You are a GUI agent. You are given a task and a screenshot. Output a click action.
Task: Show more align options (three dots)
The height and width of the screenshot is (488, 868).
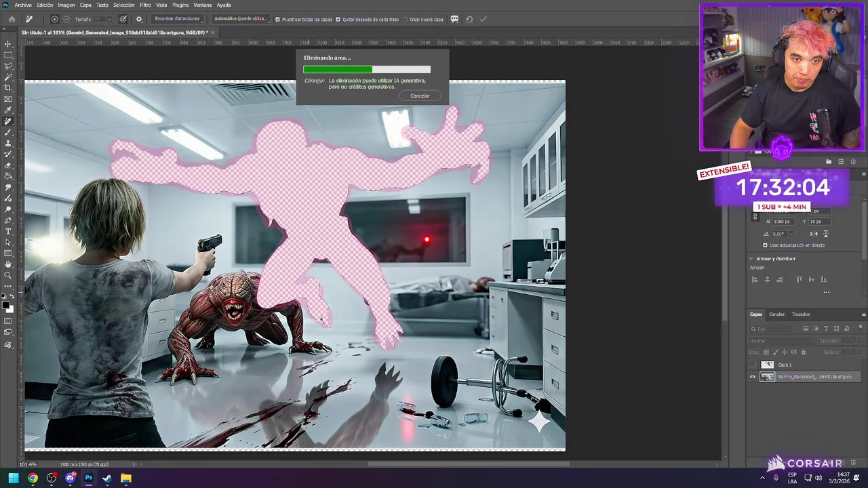826,292
